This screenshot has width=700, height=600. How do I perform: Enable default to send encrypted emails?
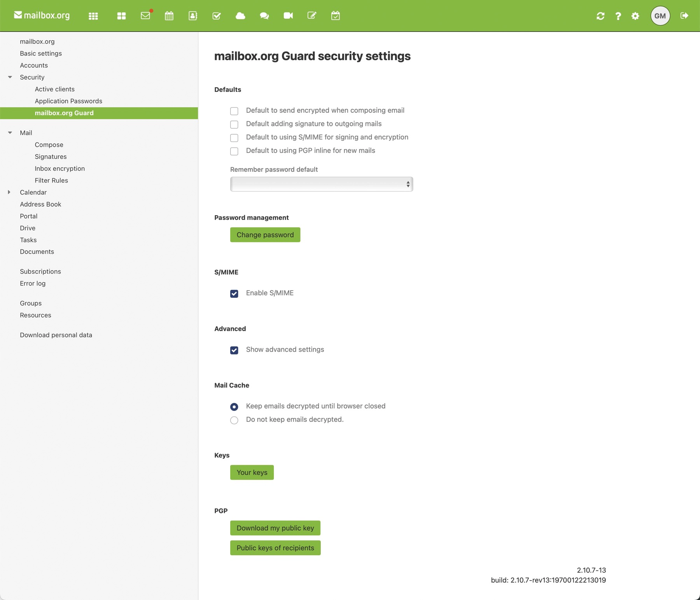[234, 111]
